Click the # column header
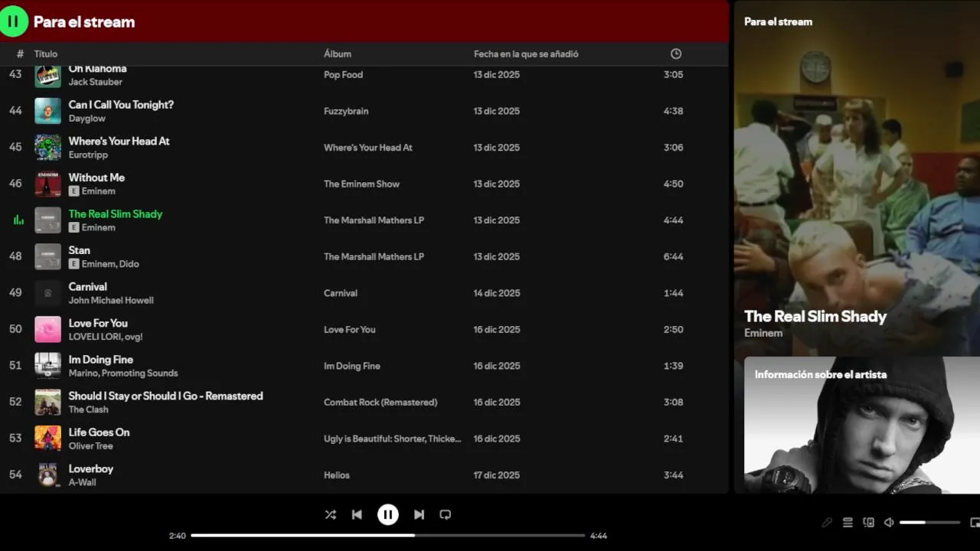Image resolution: width=980 pixels, height=551 pixels. [20, 54]
